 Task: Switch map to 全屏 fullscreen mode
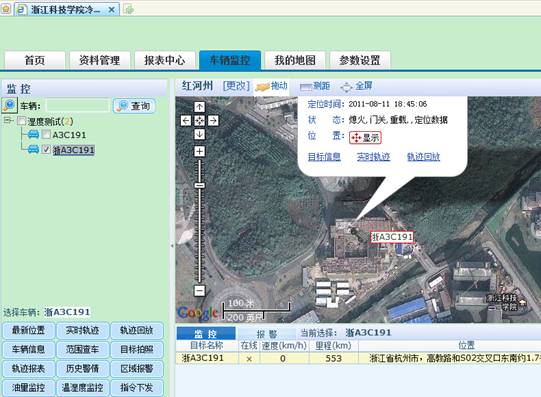(x=356, y=86)
